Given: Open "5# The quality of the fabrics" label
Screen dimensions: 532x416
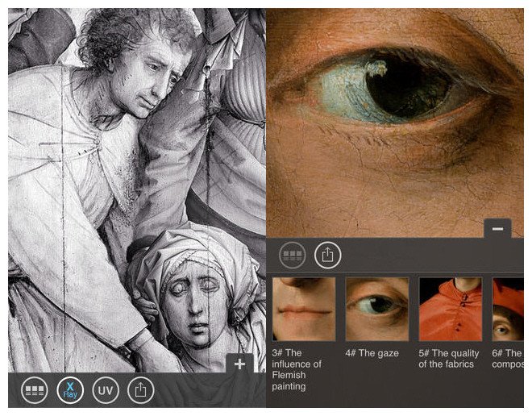Looking at the screenshot, I should [x=448, y=359].
